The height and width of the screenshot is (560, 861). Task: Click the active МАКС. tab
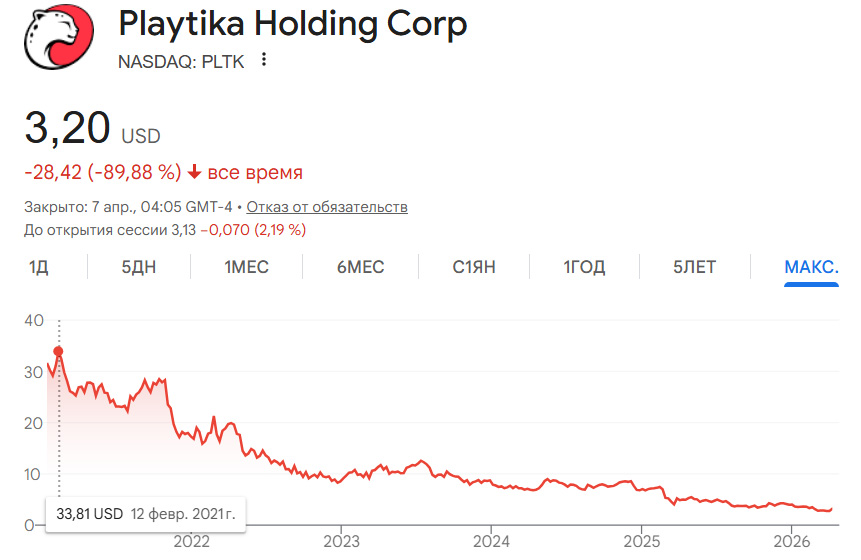point(811,267)
